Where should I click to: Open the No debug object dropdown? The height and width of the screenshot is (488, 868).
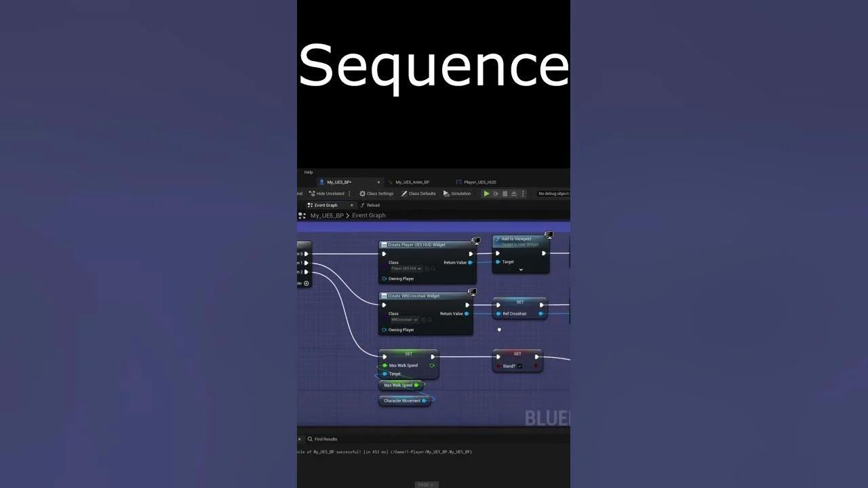(x=552, y=193)
